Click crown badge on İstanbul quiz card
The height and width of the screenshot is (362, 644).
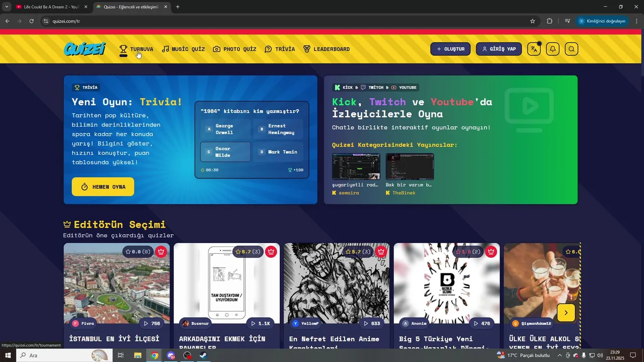coord(161,251)
